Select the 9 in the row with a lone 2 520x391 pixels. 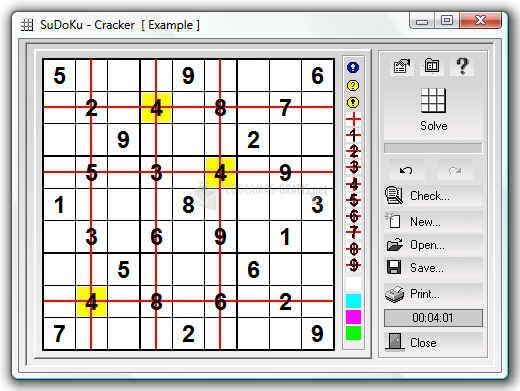[123, 140]
